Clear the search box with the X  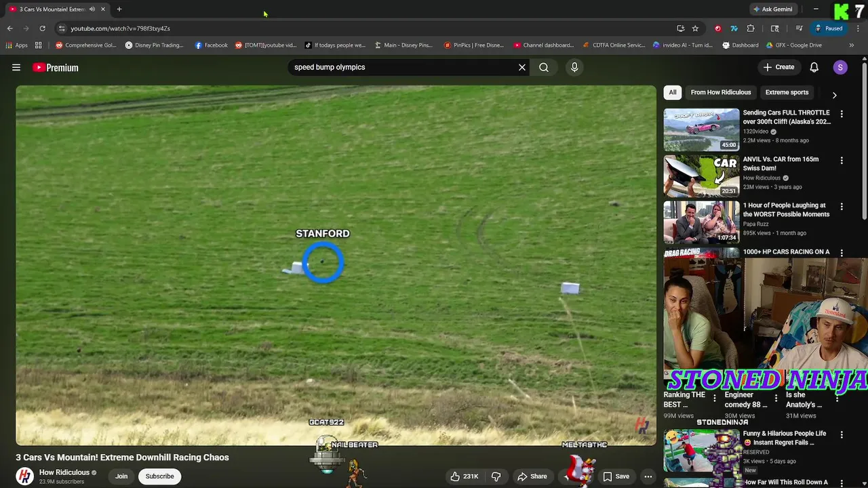(522, 67)
